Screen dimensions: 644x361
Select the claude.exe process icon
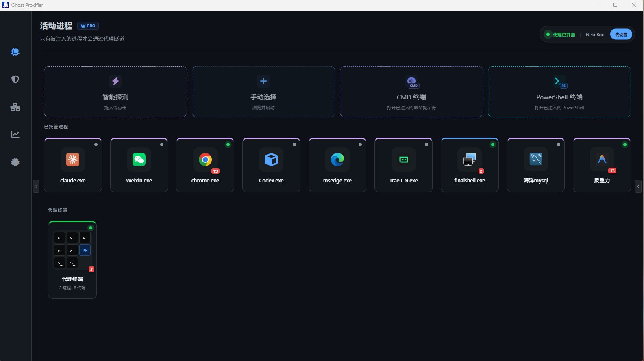click(73, 160)
